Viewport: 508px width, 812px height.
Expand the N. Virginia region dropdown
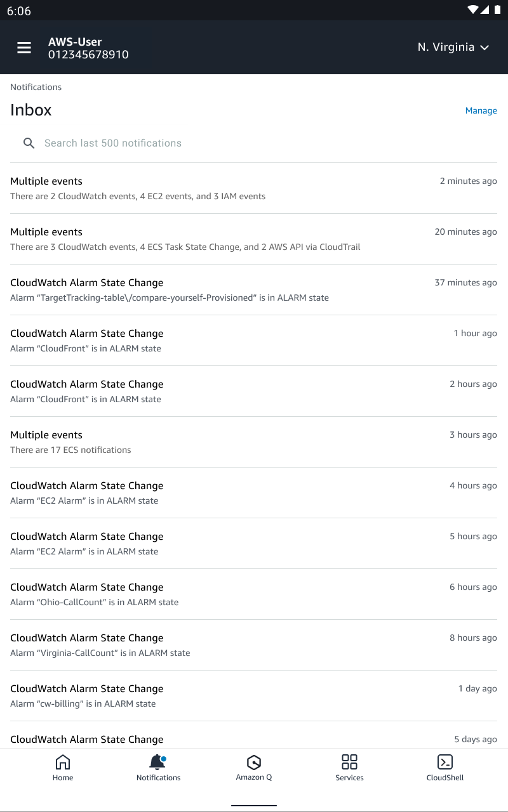453,48
